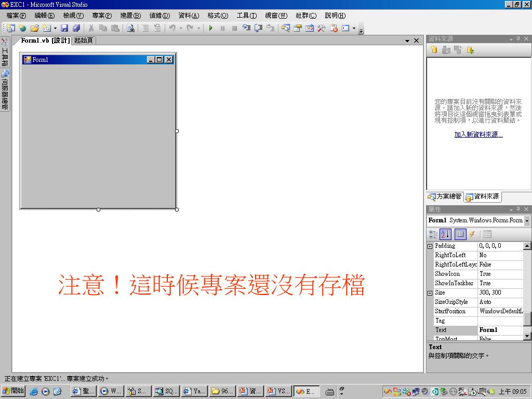Click the Paste toolbar icon
This screenshot has width=532, height=399.
pos(115,28)
